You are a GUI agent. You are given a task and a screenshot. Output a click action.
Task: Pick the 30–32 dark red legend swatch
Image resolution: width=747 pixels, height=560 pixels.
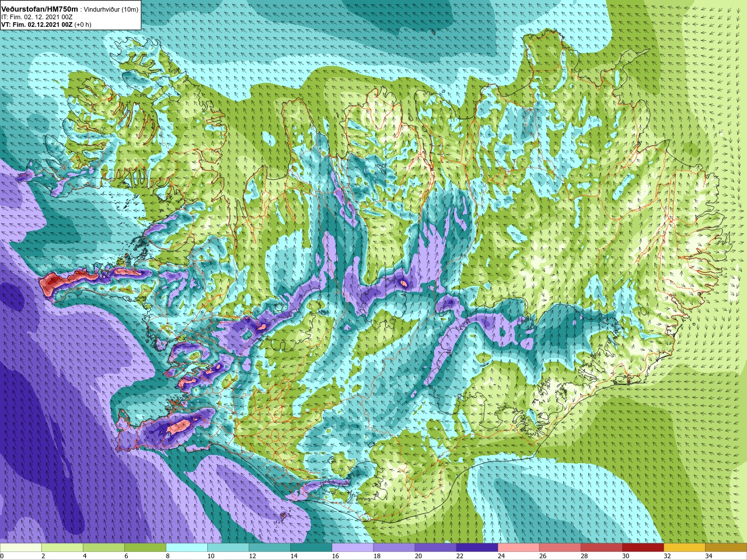point(643,548)
